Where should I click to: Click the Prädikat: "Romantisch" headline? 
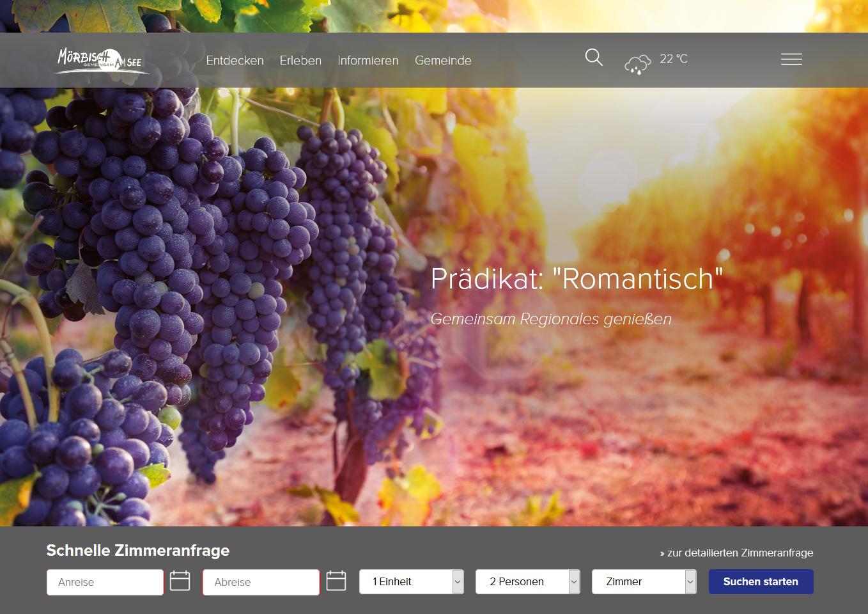point(577,279)
